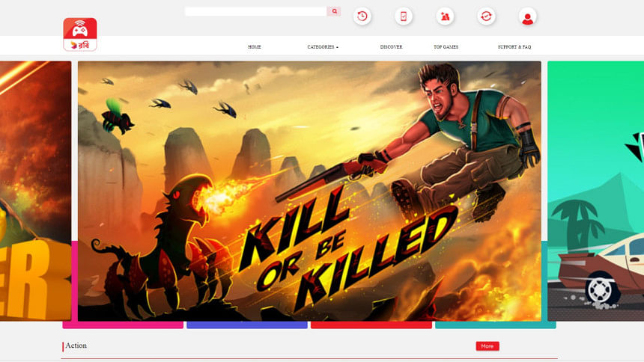Viewport: 644px width, 362px height.
Task: Click the teal category tile
Action: point(495,325)
